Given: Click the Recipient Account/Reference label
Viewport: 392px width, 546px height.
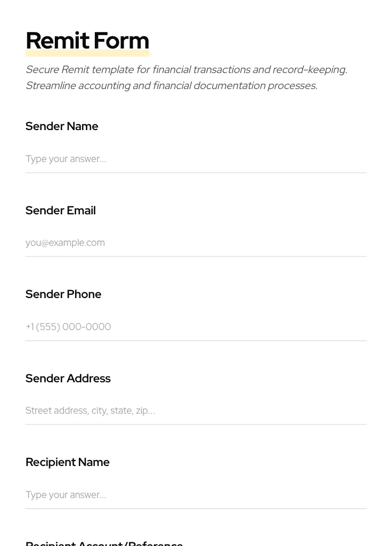Looking at the screenshot, I should 104,543.
